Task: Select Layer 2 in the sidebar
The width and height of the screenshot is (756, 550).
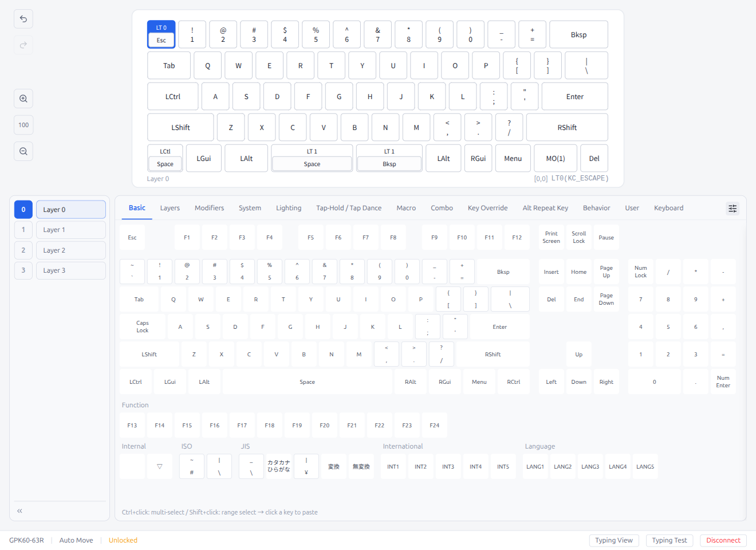Action: (70, 250)
